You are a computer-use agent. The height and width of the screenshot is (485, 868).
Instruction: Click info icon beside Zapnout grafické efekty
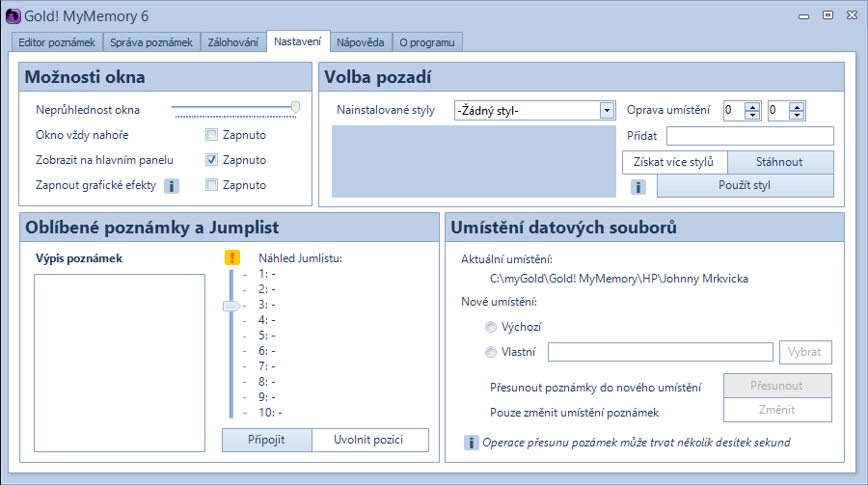click(x=172, y=186)
